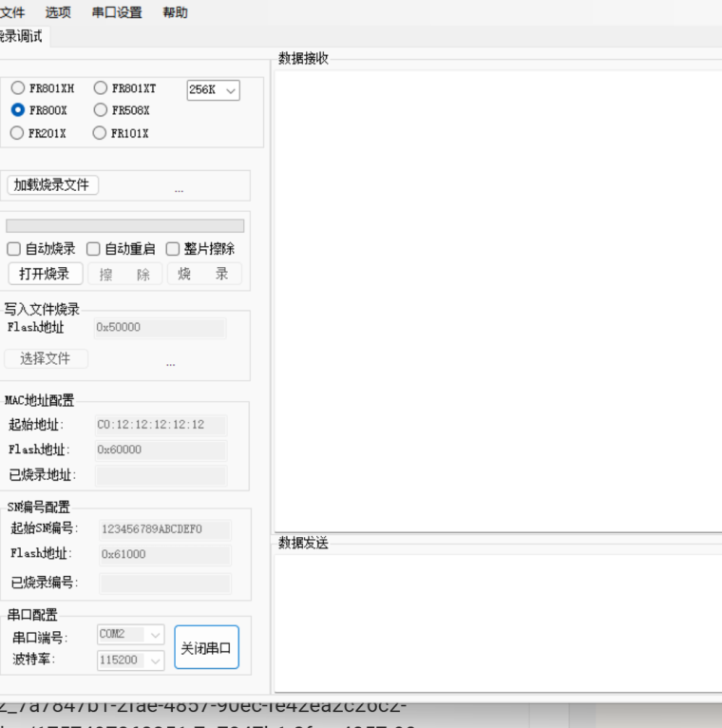Enable the 自动烧录 checkbox
Viewport: 722px width, 728px height.
(14, 249)
